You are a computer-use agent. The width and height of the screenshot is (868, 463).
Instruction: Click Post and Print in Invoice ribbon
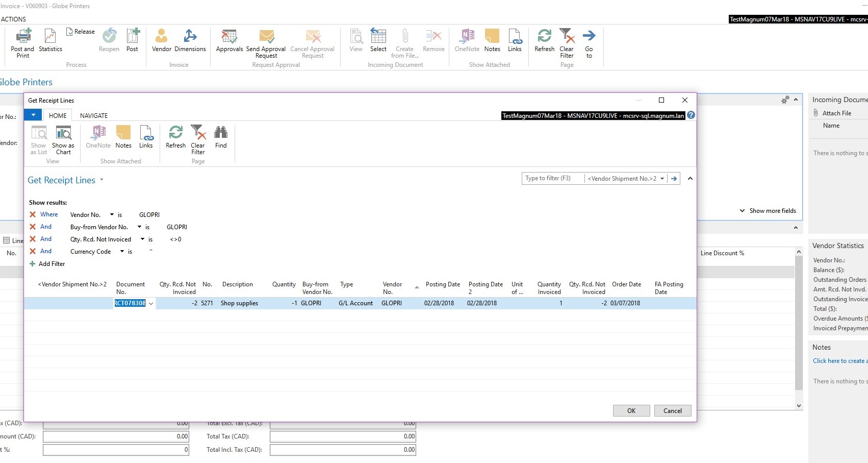(22, 43)
